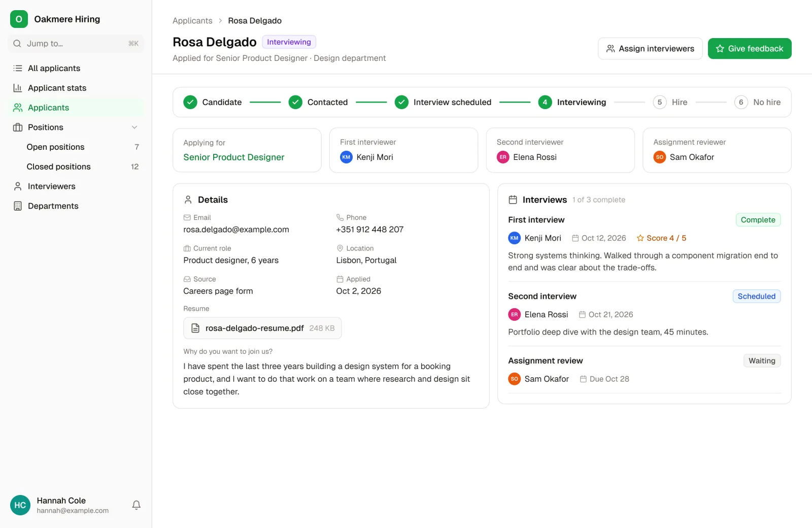
Task: Go to Applicant stats
Action: pos(76,88)
